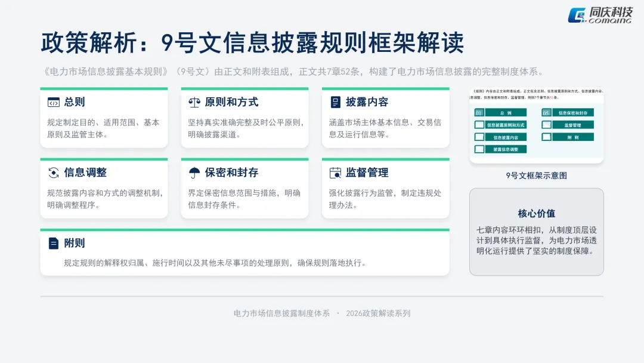Select the 信息披露原则和方式 chapter bar
The image size is (644, 363).
pos(506,125)
